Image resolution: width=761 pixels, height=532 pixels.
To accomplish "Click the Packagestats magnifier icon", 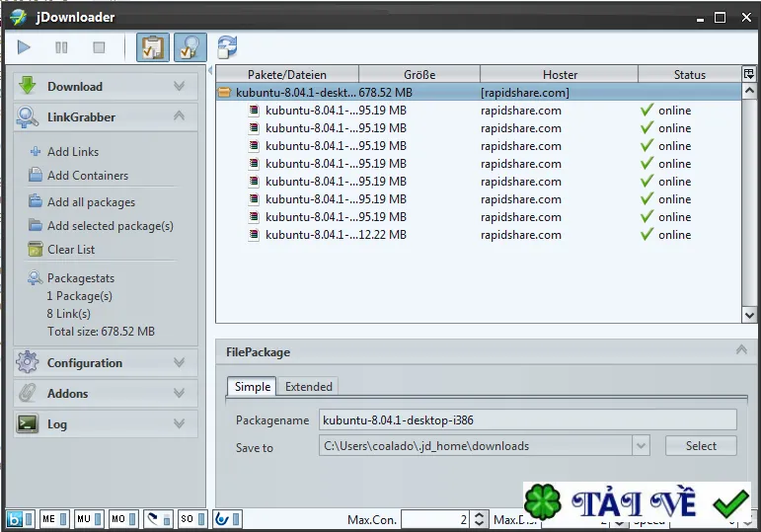I will click(x=35, y=277).
